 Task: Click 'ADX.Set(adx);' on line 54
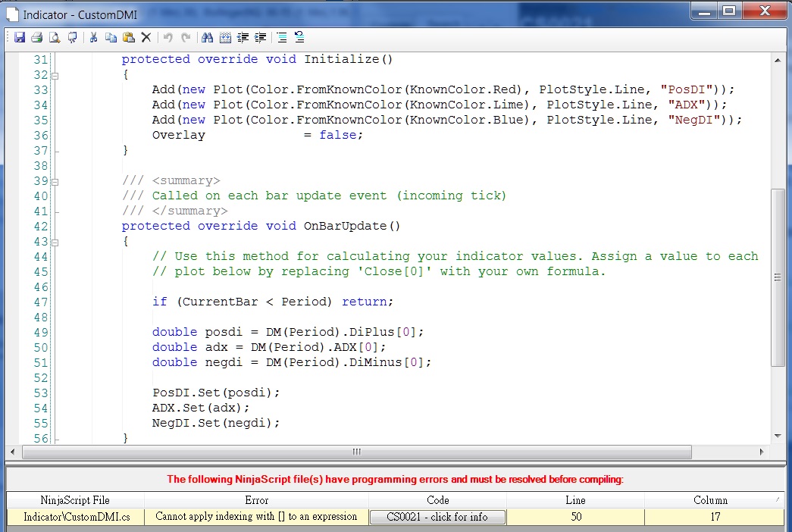(x=201, y=408)
